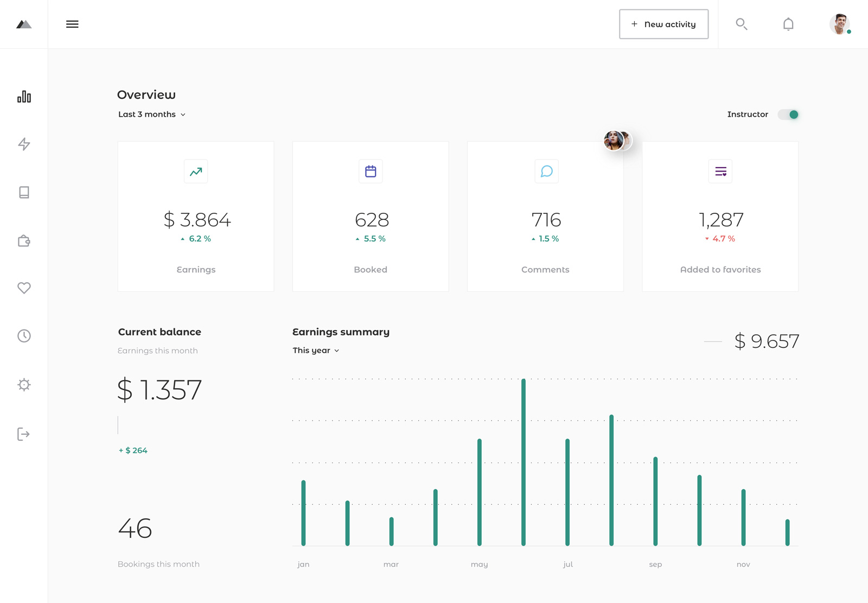Select the statistics bar chart icon in sidebar
The width and height of the screenshot is (868, 603).
tap(24, 97)
